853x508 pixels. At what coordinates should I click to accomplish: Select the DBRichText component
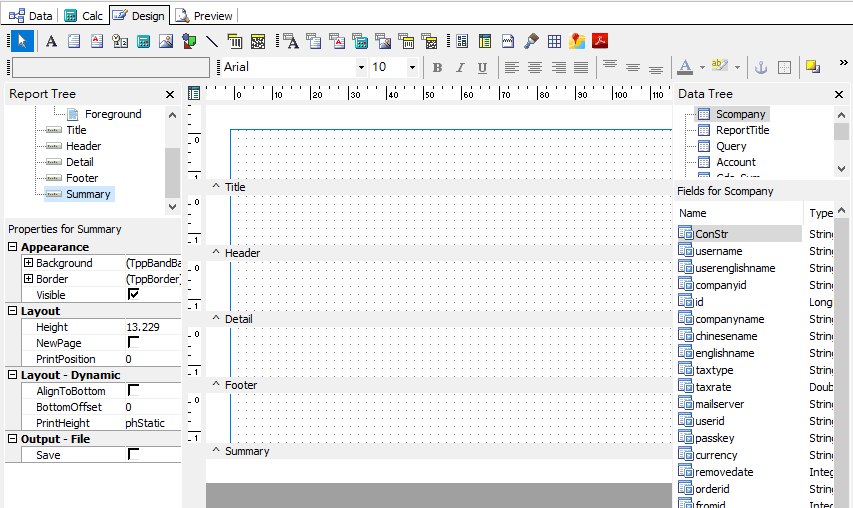pos(337,41)
